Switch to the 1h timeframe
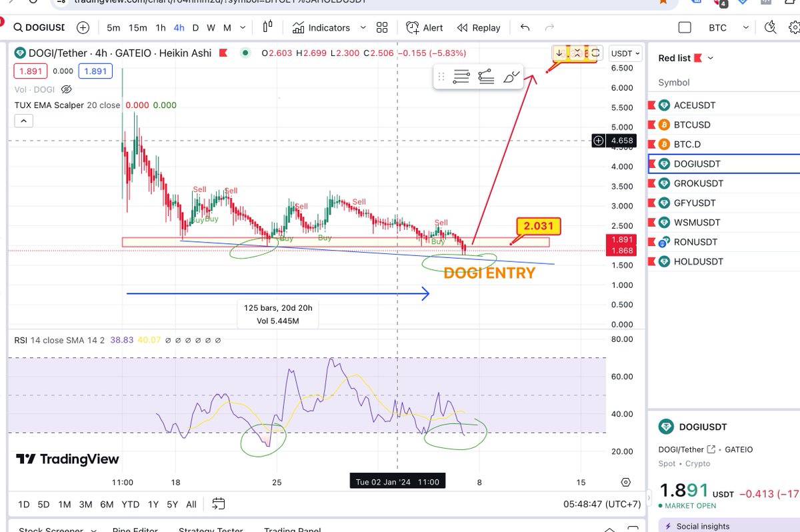 pos(161,28)
